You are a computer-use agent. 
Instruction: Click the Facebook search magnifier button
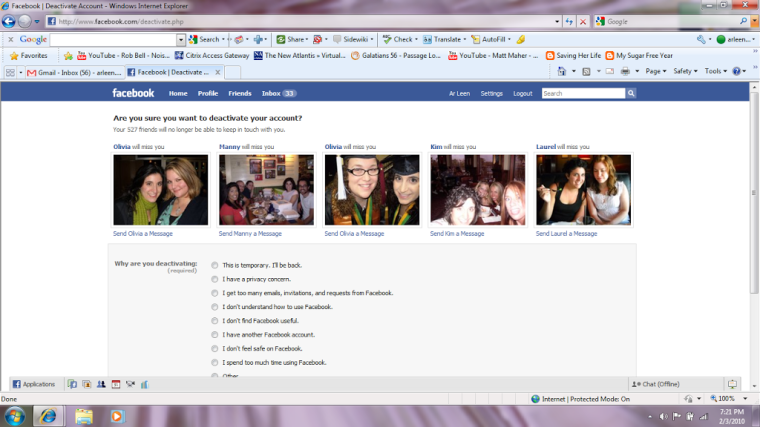(x=631, y=93)
